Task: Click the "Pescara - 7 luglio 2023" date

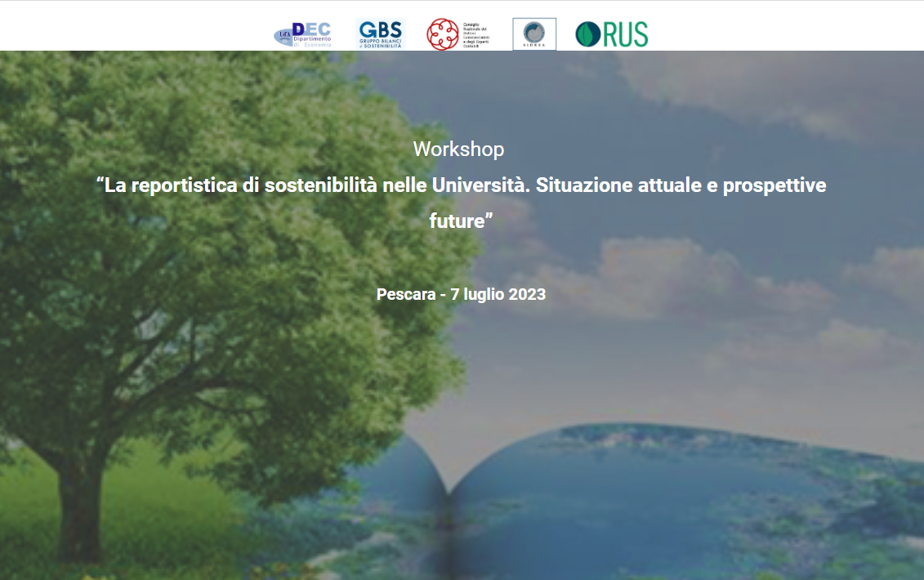Action: 461,295
